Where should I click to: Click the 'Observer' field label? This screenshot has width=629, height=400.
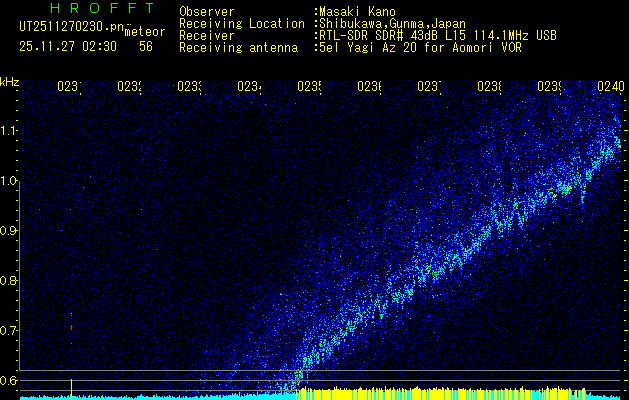point(207,12)
